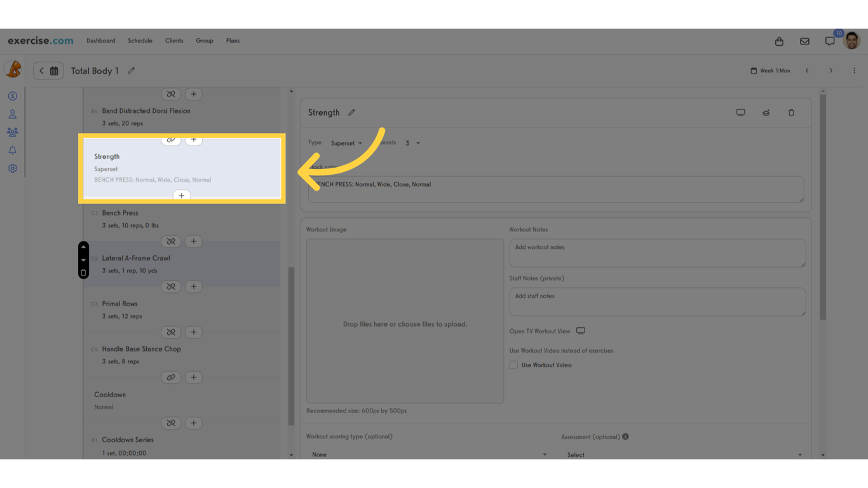Delete the Strength block via trash icon
Screen dimensions: 868x488
(x=791, y=112)
